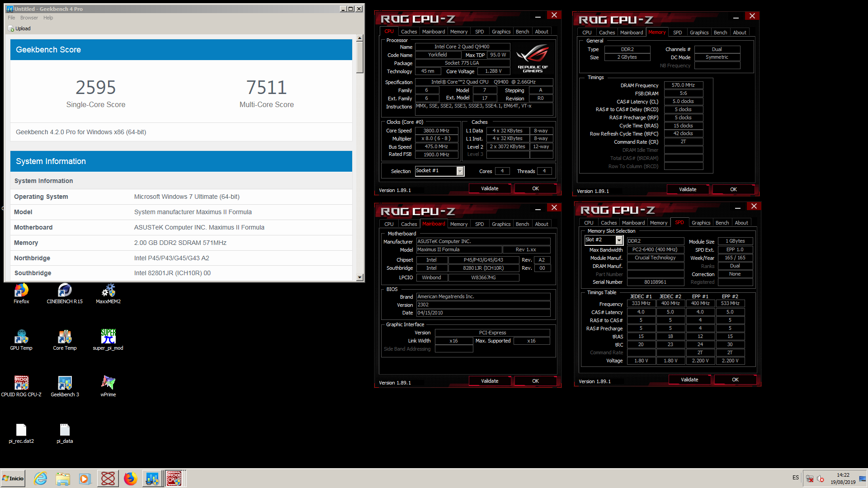The height and width of the screenshot is (488, 868).
Task: Open the File menu in Geekbench
Action: pos(11,18)
